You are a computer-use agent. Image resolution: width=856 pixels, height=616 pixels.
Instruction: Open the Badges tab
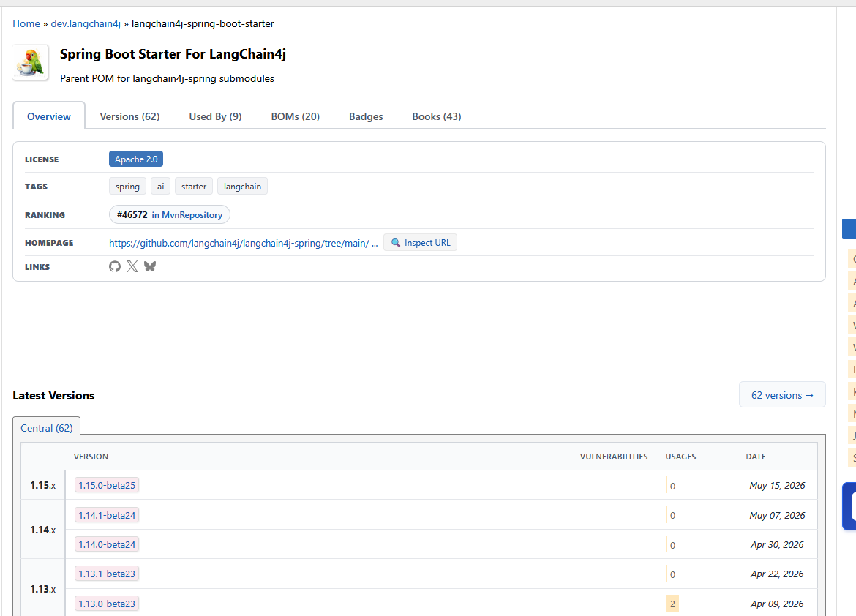[x=366, y=116]
